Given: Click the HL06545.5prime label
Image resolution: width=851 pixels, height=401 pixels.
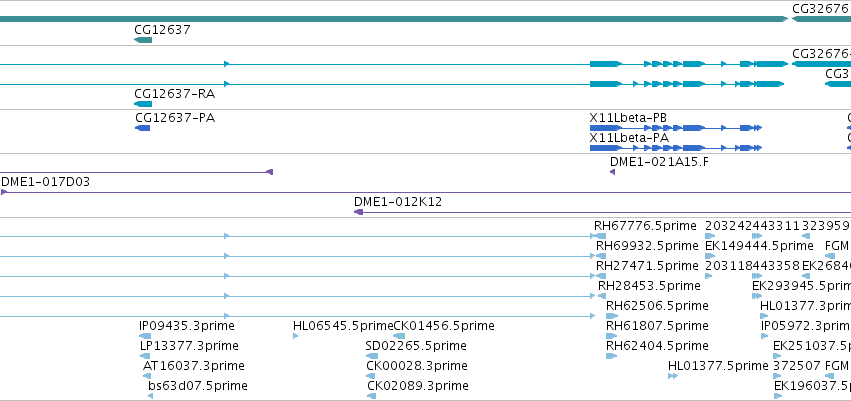Looking at the screenshot, I should (x=343, y=326).
